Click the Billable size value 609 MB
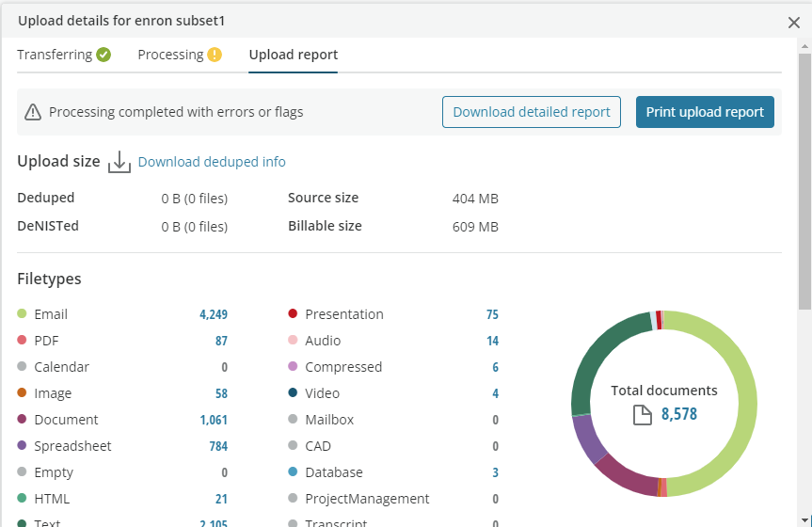812x527 pixels. click(x=475, y=227)
